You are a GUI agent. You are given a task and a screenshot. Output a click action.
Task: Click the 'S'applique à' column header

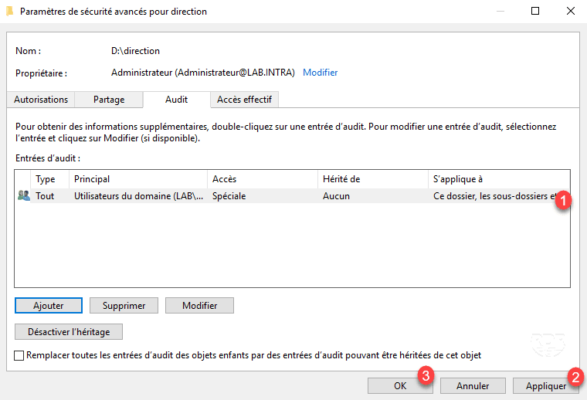point(499,179)
